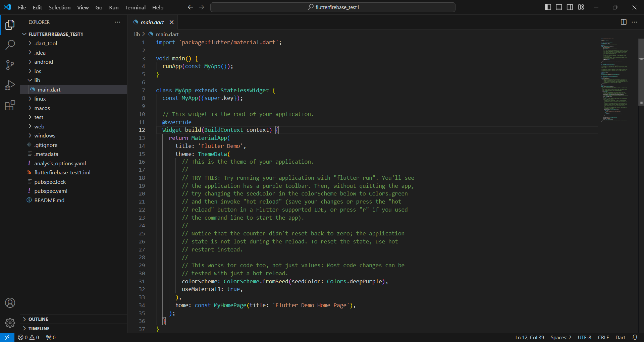Click the flutterfirebase_test1 command center search box
This screenshot has height=342, width=644.
pos(333,7)
